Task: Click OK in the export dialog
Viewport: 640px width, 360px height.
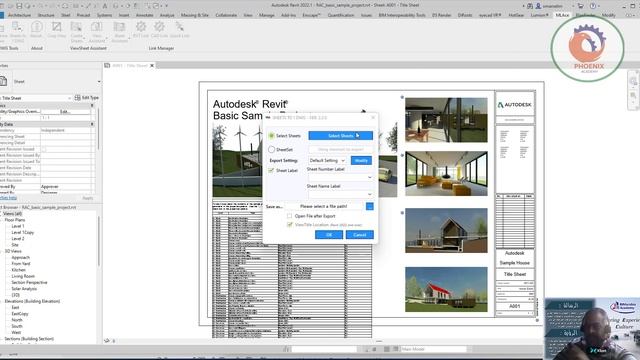Action: click(329, 235)
